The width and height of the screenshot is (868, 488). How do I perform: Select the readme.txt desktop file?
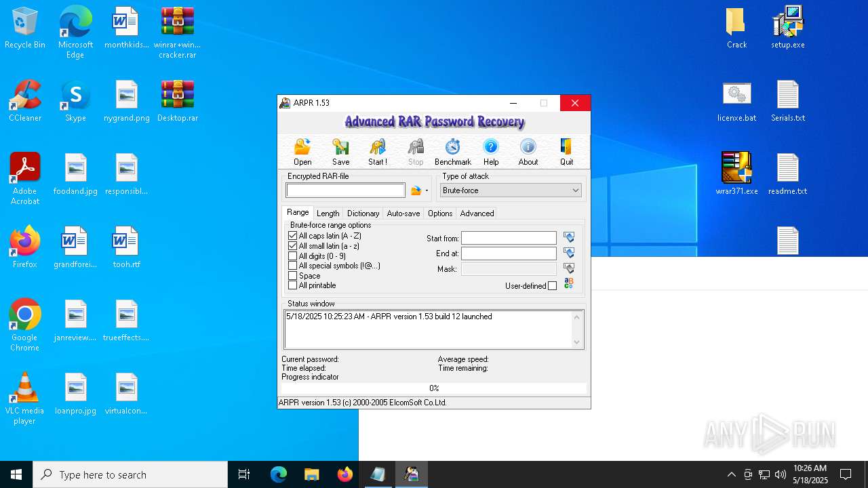788,174
